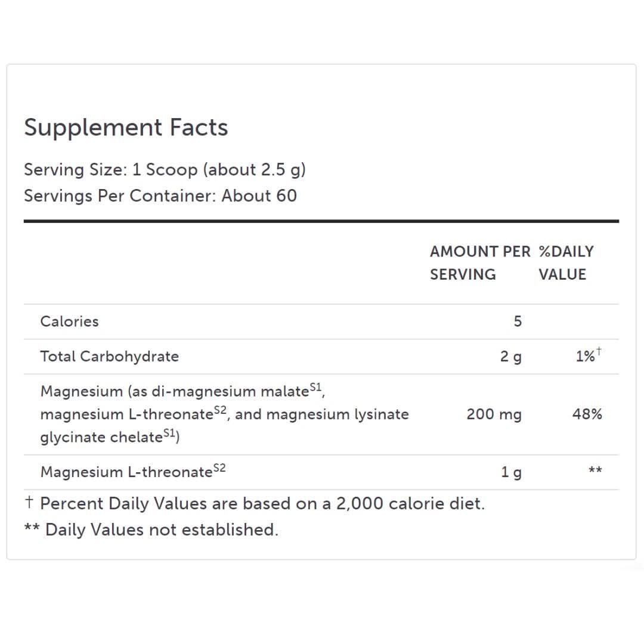Click the S1 superscript after di-magnesium malate
Image resolution: width=644 pixels, height=644 pixels.
[315, 388]
